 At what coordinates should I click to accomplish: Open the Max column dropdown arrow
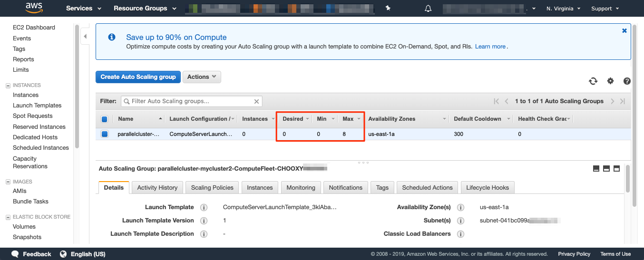coord(359,119)
